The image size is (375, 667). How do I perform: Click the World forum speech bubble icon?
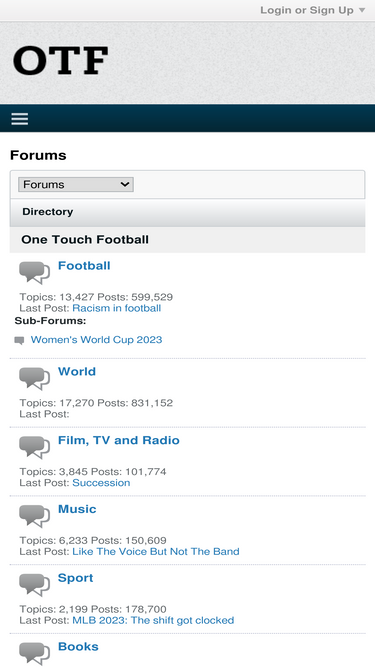click(x=34, y=379)
